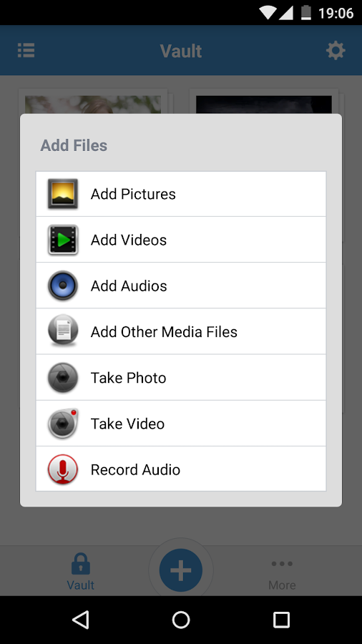Tap the Android back navigation button

click(x=81, y=620)
